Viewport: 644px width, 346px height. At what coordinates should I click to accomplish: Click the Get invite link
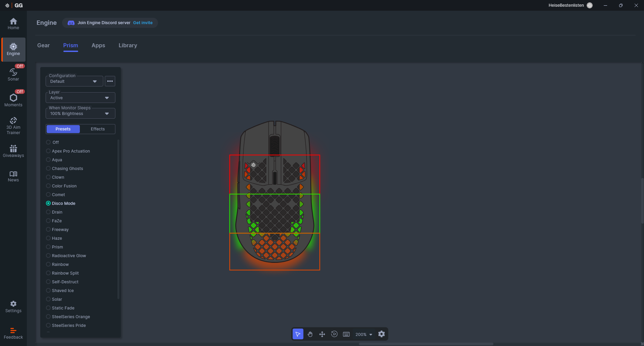click(x=143, y=23)
